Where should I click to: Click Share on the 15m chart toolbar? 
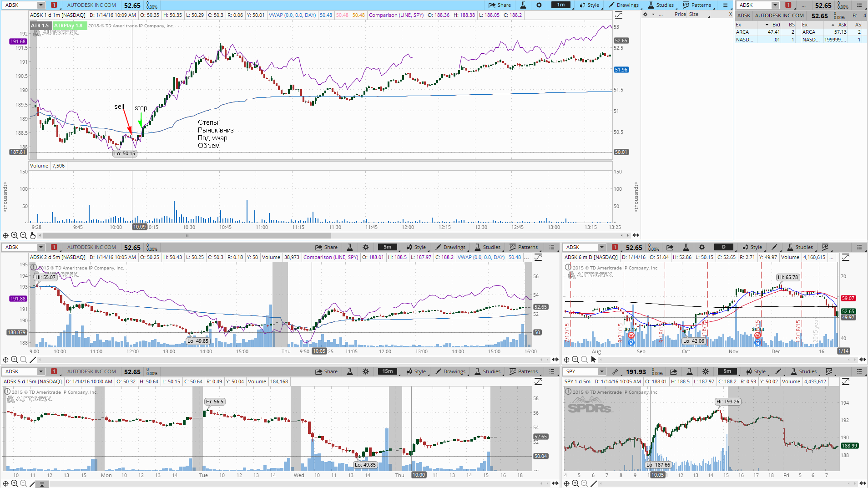[x=326, y=371]
